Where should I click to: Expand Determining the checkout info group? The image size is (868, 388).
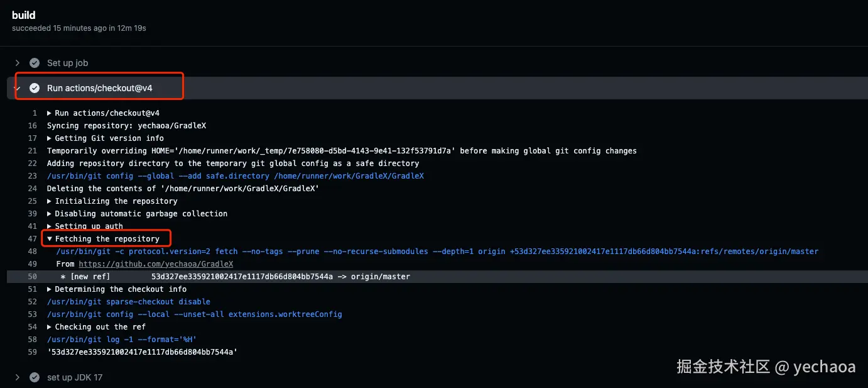pos(50,289)
